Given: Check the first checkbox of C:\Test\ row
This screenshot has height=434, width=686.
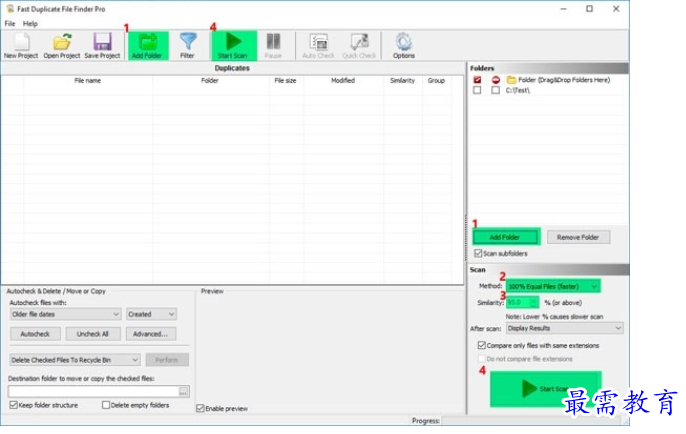Looking at the screenshot, I should pos(477,90).
